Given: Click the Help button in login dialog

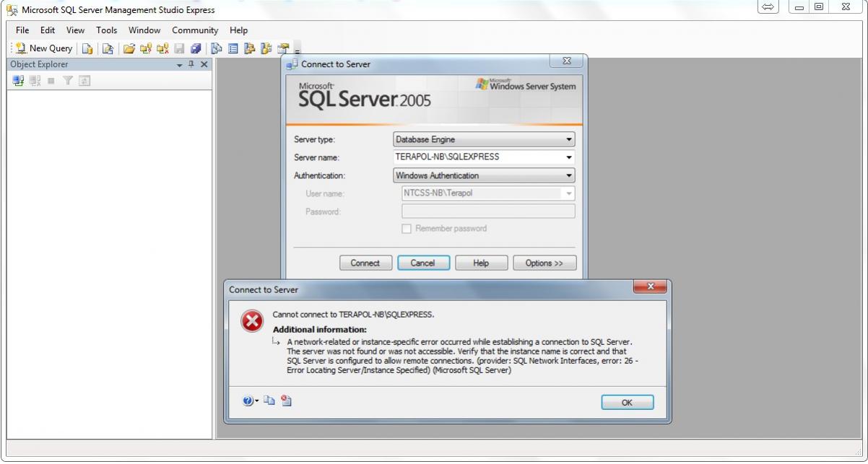Looking at the screenshot, I should click(481, 263).
